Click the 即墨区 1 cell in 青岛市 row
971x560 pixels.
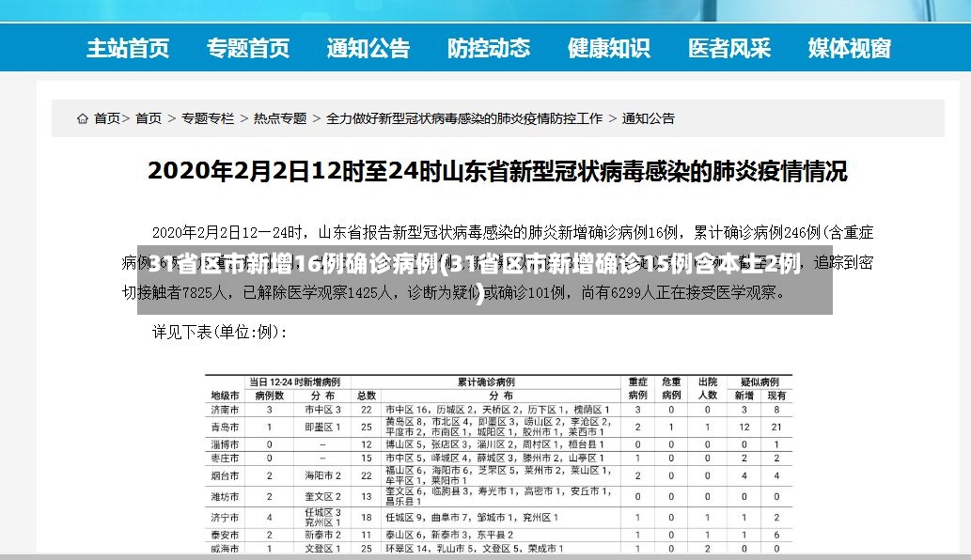(x=322, y=427)
